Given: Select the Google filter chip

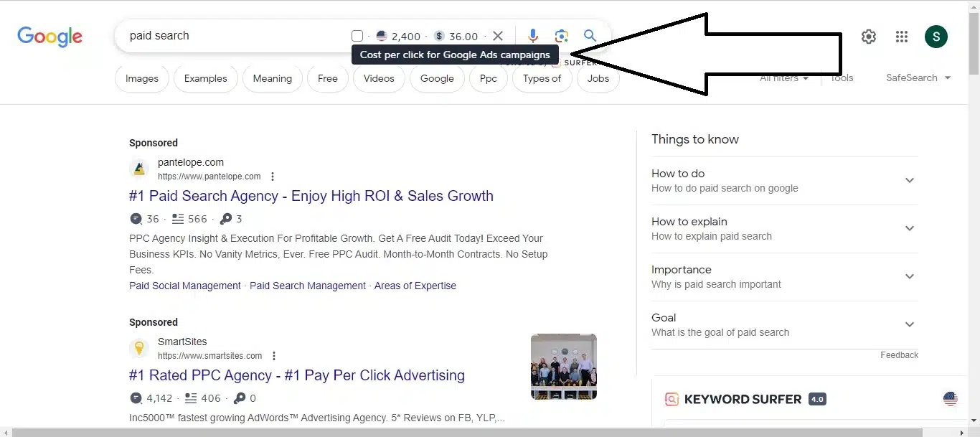Looking at the screenshot, I should click(437, 79).
